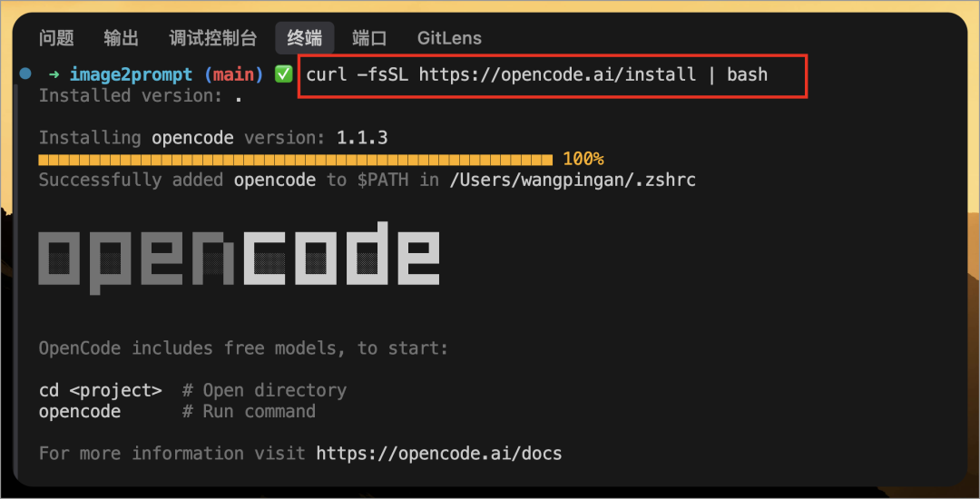This screenshot has height=499, width=980.
Task: Click the opencode ASCII logo
Action: tap(239, 257)
